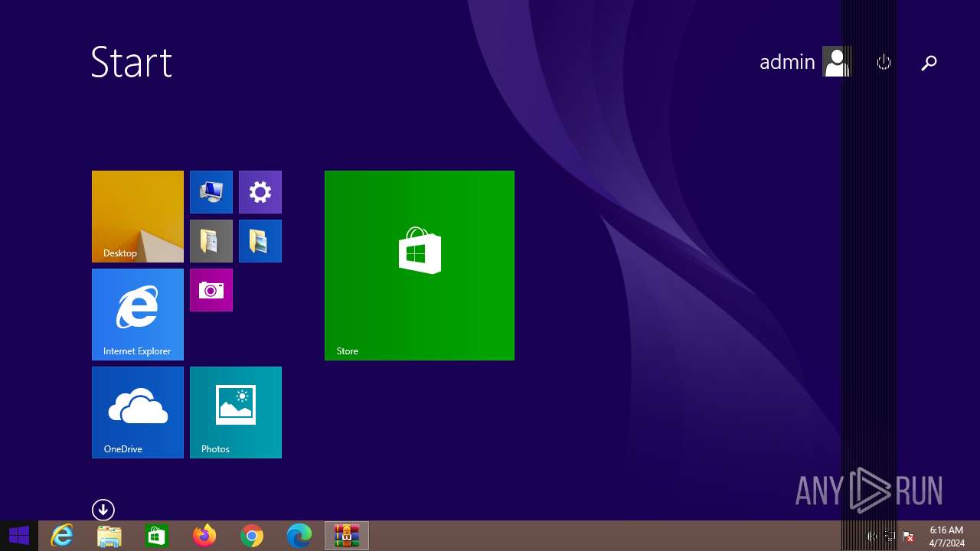Click the admin username text
The width and height of the screenshot is (980, 551).
787,62
